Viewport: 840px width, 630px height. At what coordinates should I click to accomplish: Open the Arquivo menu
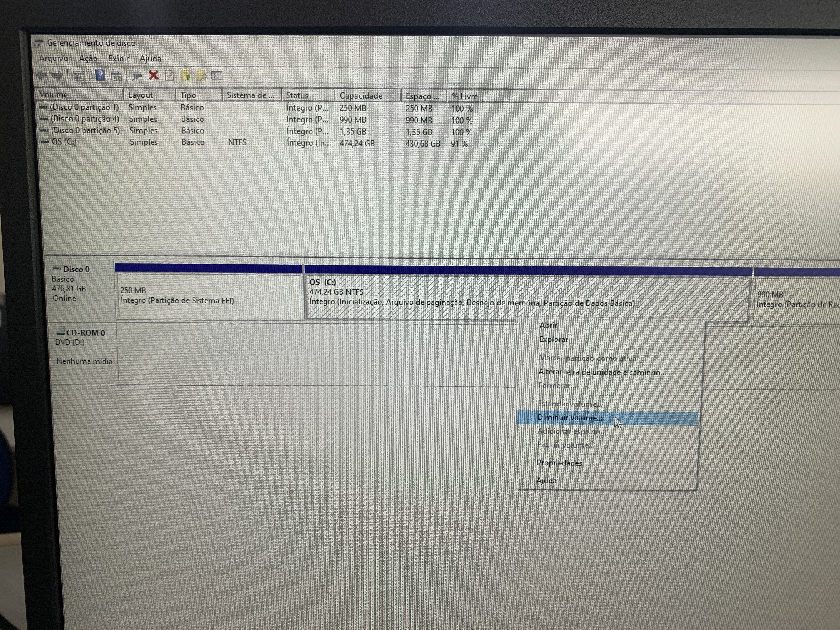pos(53,58)
